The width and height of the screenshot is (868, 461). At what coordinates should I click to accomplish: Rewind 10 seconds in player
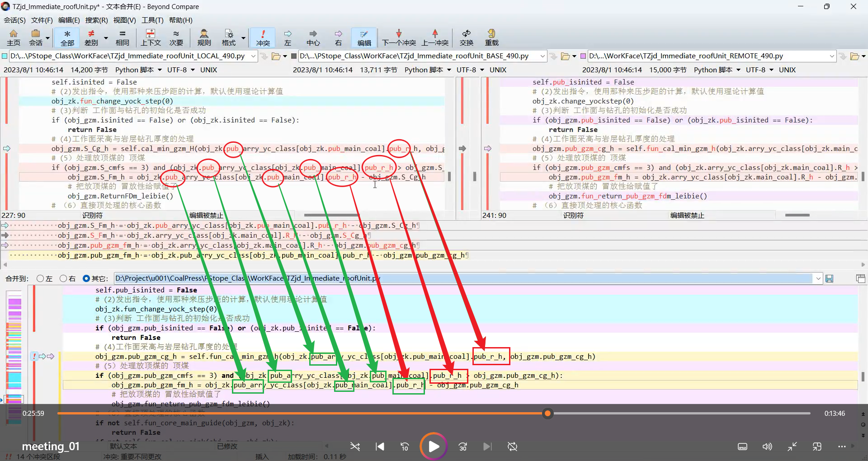pyautogui.click(x=405, y=447)
